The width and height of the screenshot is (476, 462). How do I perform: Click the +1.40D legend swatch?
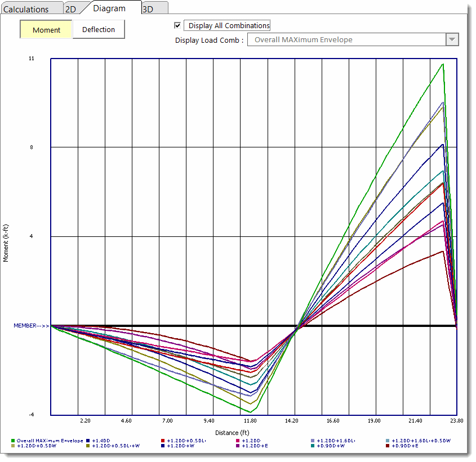(88, 441)
